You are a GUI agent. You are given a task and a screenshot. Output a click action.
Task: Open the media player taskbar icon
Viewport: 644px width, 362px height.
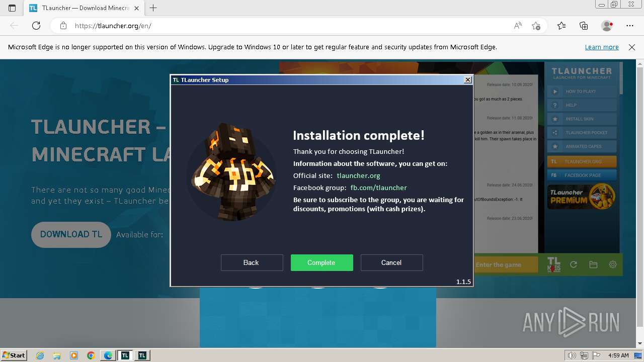click(x=74, y=355)
